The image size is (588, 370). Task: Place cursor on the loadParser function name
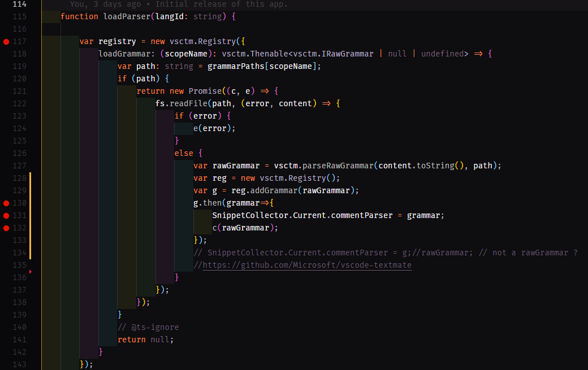pyautogui.click(x=128, y=16)
